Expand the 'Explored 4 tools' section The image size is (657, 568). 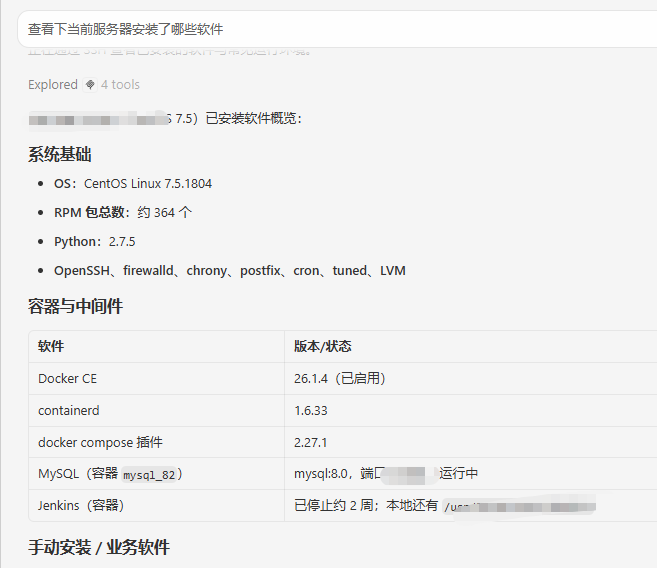84,85
